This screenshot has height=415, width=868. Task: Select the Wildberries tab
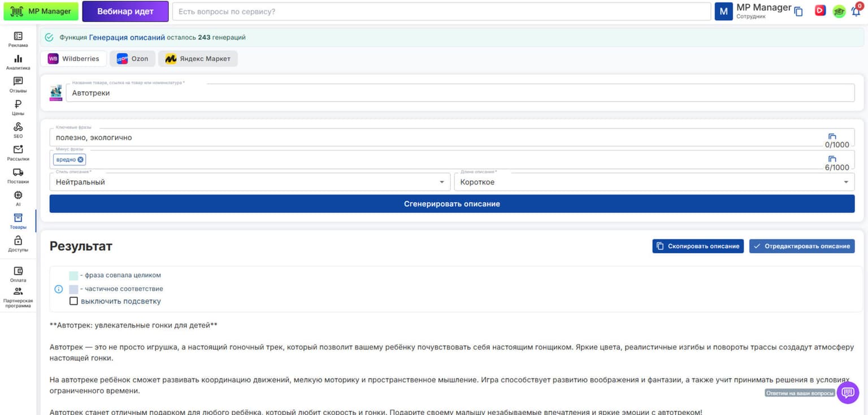pyautogui.click(x=73, y=59)
